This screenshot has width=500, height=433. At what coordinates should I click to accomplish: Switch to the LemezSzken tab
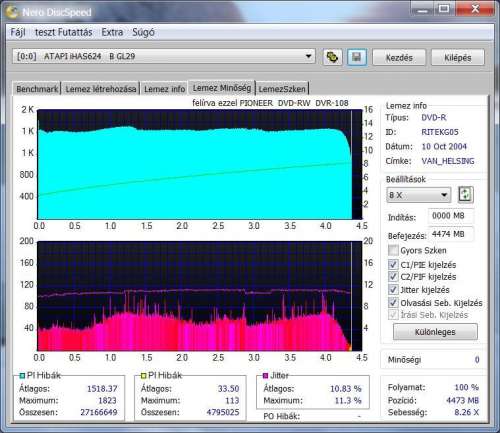[x=282, y=89]
